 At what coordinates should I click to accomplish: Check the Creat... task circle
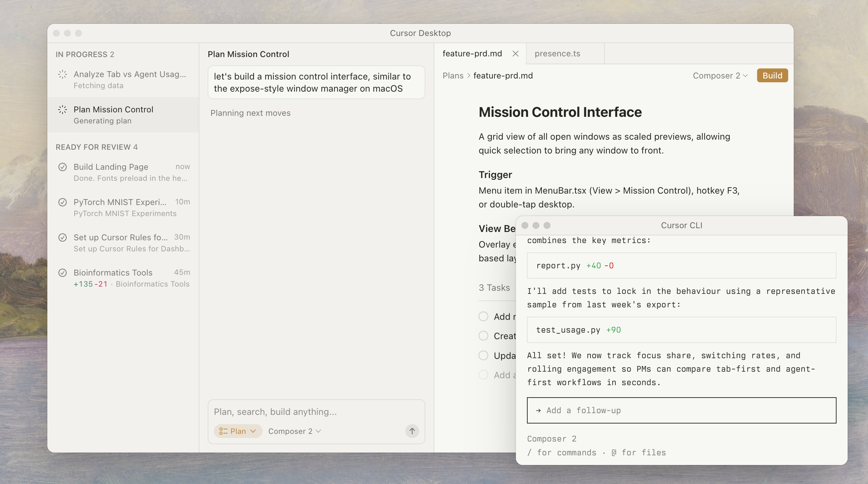tap(483, 336)
